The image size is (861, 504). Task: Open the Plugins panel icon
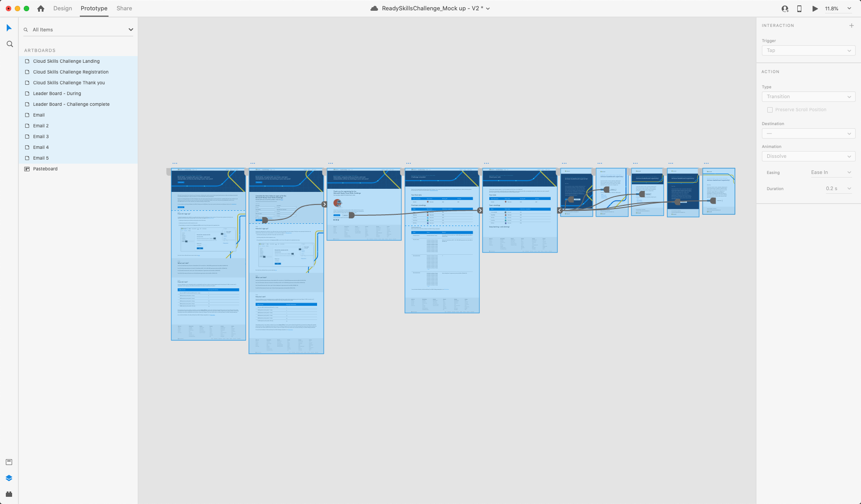coord(9,494)
